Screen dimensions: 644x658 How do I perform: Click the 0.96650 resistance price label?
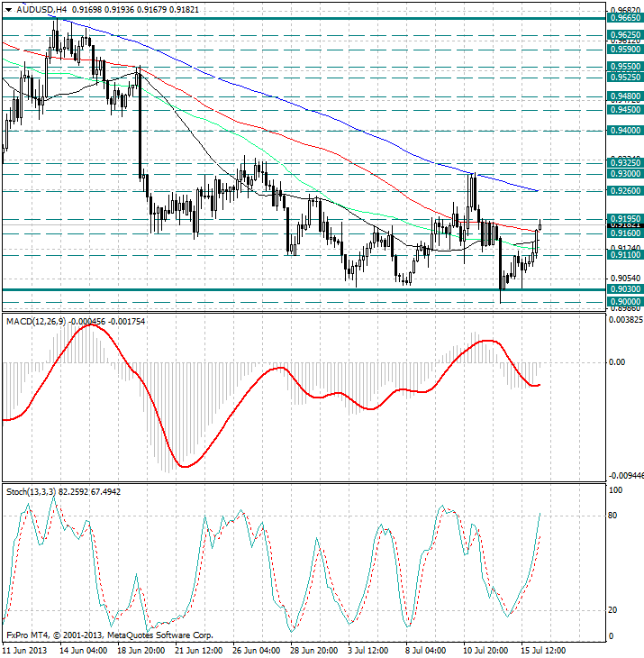pos(624,17)
